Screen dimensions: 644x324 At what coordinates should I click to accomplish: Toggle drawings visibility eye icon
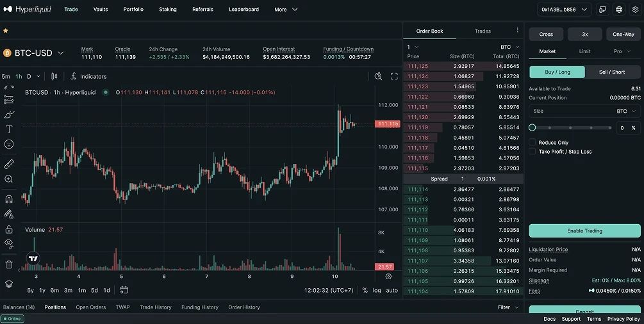pyautogui.click(x=9, y=243)
